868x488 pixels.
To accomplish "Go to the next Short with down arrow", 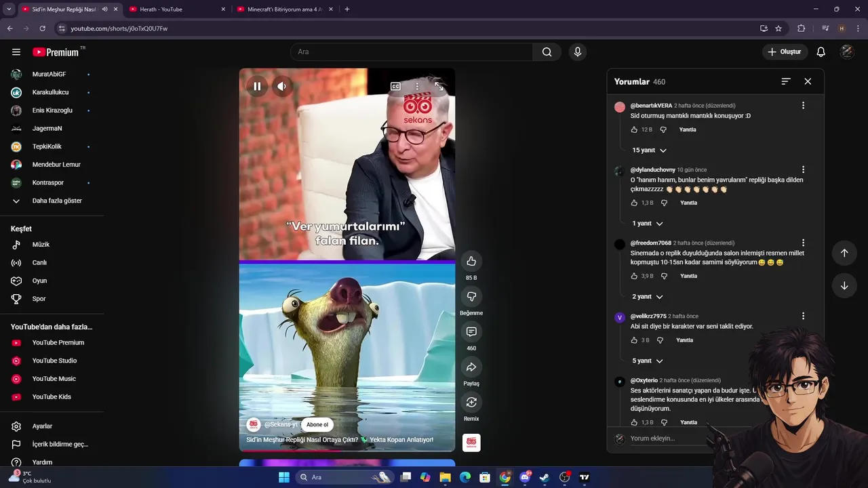I will coord(844,285).
